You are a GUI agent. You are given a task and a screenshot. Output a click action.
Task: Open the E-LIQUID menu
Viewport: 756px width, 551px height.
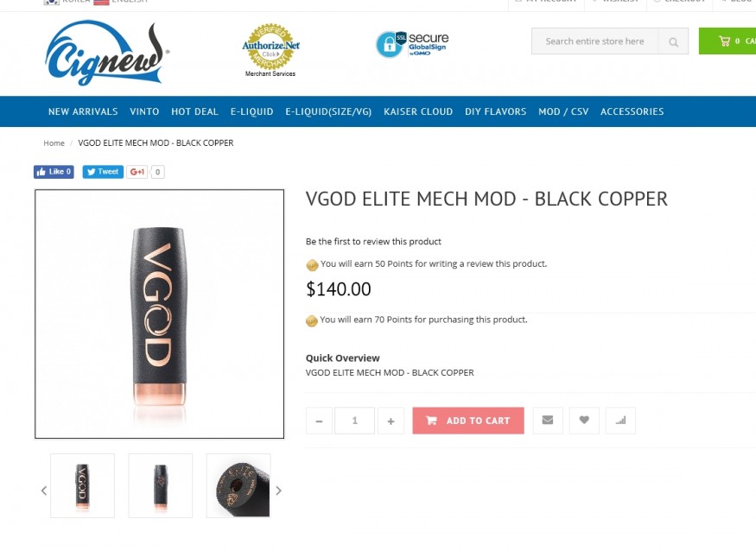point(251,111)
